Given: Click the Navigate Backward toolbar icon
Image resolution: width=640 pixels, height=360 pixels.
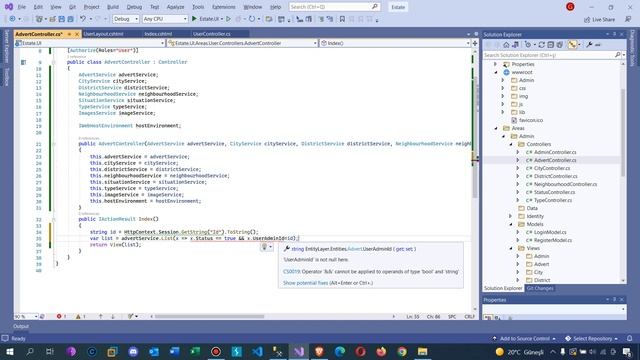Looking at the screenshot, I should tap(12, 19).
